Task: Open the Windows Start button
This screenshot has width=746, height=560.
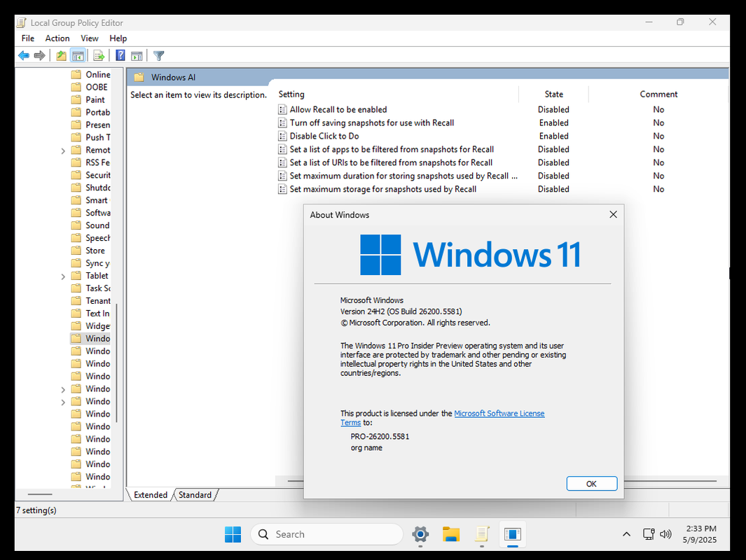Action: [x=233, y=534]
